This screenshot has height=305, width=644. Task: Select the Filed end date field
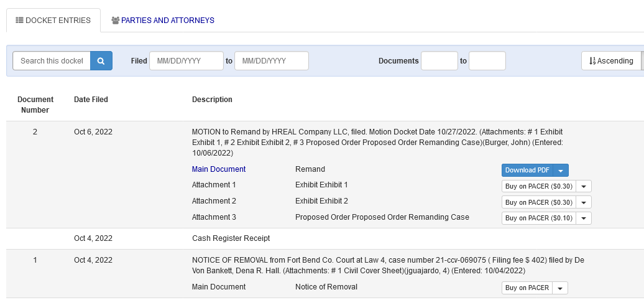coord(272,61)
